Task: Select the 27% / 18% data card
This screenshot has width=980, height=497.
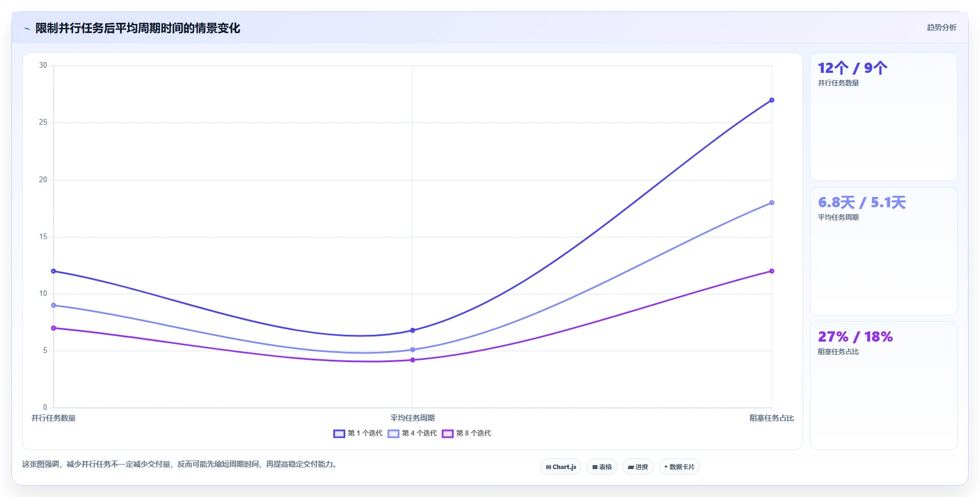Action: click(883, 385)
